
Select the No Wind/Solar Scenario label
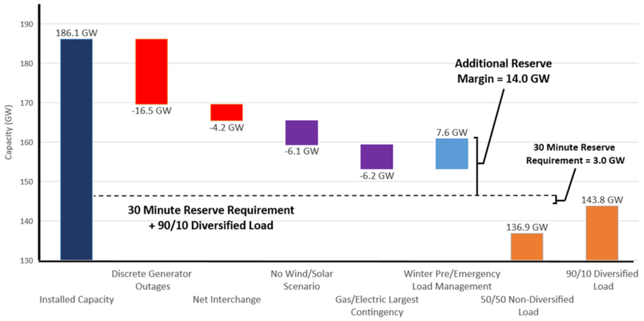coord(301,280)
